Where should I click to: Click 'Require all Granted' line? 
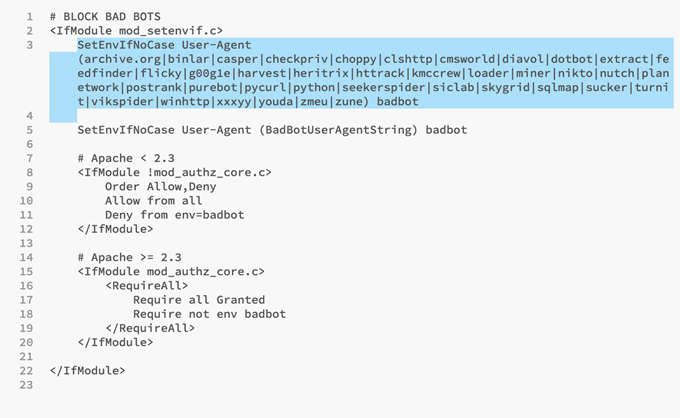pos(199,300)
